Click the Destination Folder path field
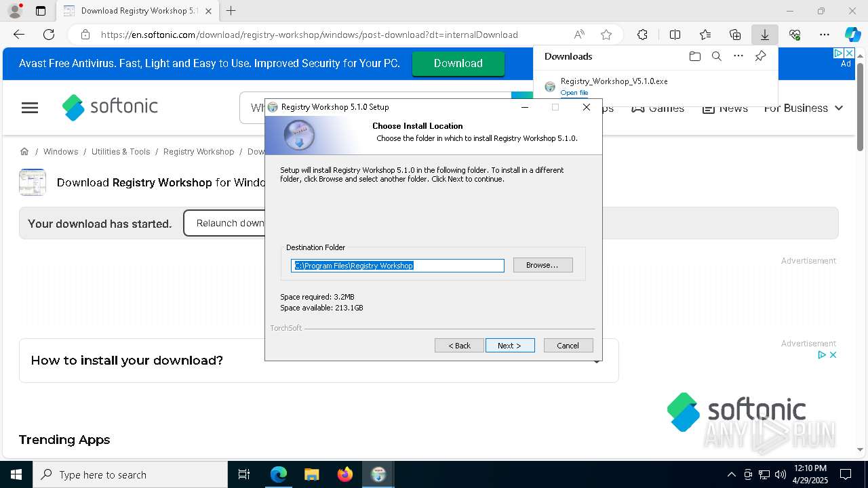The image size is (868, 488). pos(397,266)
